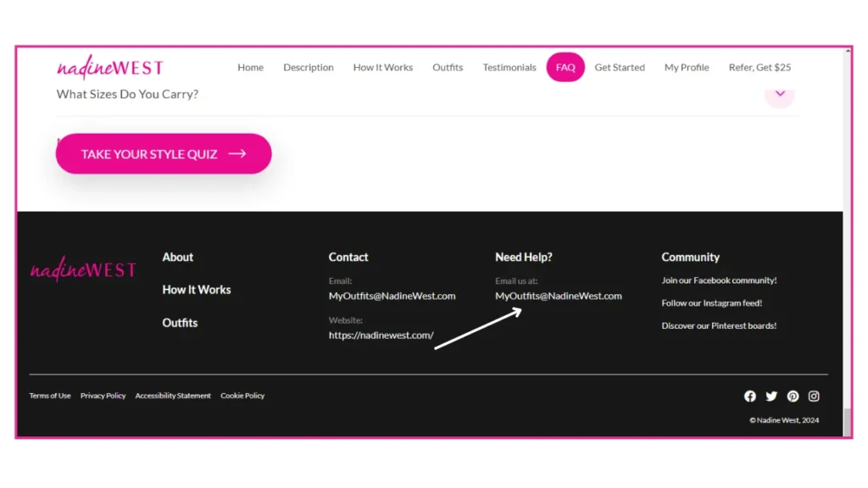Open the Testimonials nav item
This screenshot has width=868, height=488.
pos(509,67)
